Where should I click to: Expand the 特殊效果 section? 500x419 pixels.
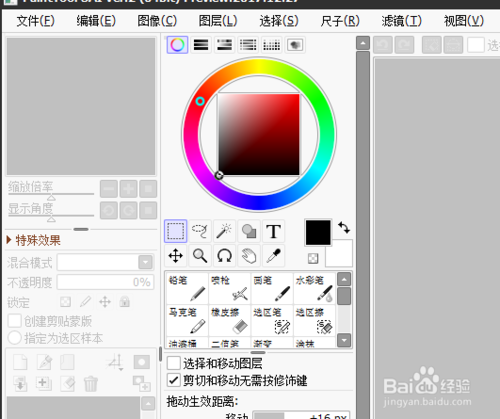click(33, 240)
